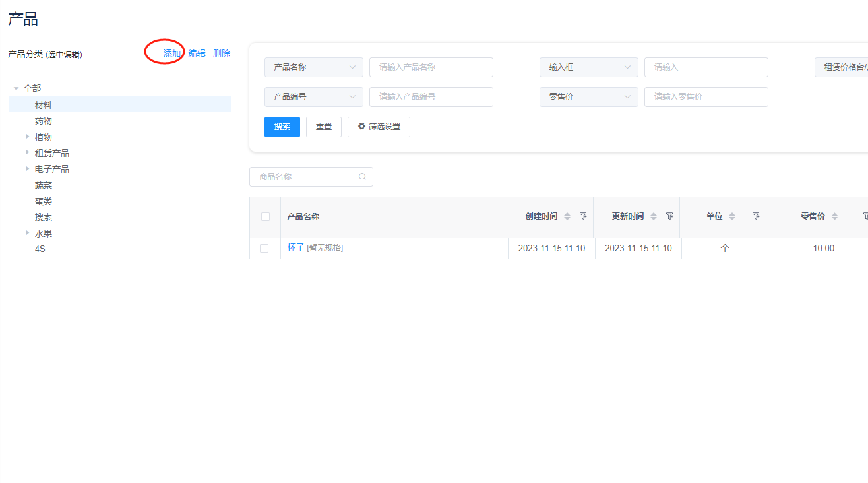Check the checkbox for the 杯子 row
Screen dimensions: 868x483
[264, 248]
